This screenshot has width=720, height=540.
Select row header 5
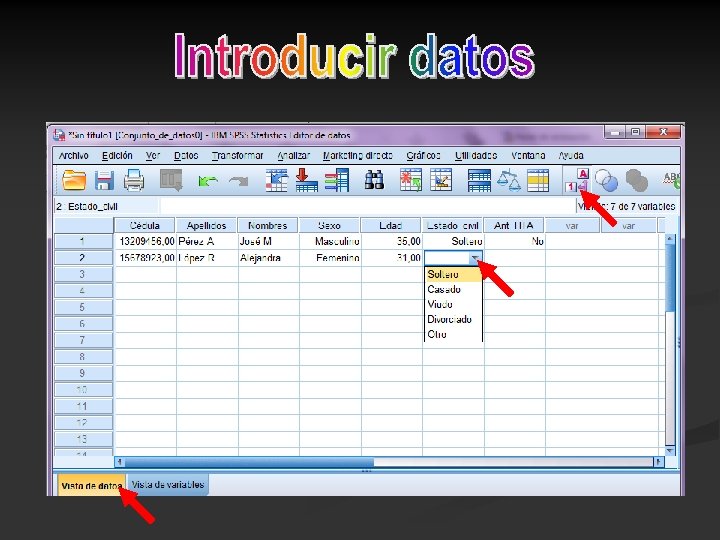tap(83, 307)
